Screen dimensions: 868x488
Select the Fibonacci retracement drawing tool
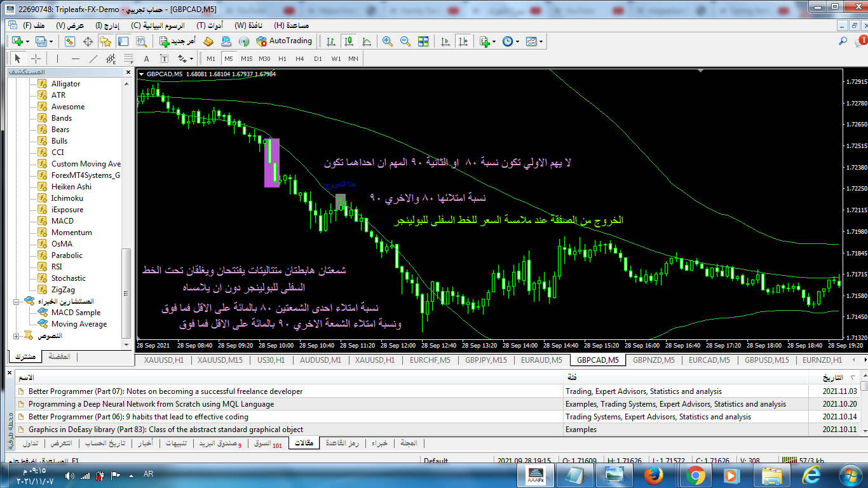tap(128, 59)
